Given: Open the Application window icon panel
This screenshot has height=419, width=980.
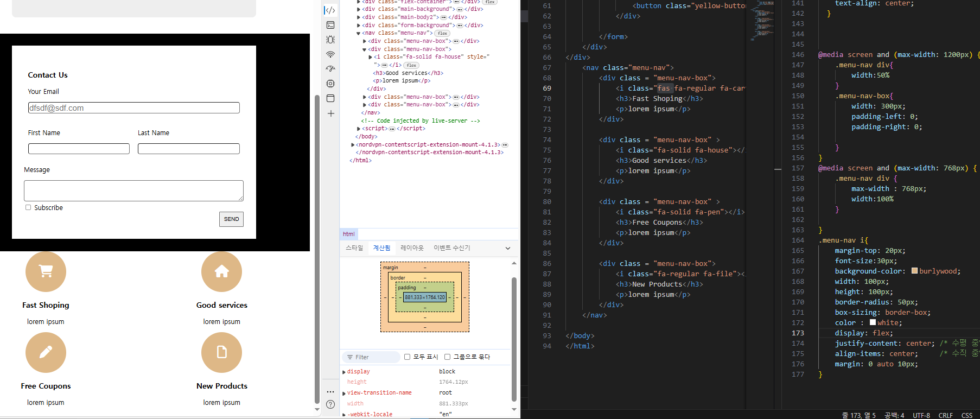Looking at the screenshot, I should [330, 98].
